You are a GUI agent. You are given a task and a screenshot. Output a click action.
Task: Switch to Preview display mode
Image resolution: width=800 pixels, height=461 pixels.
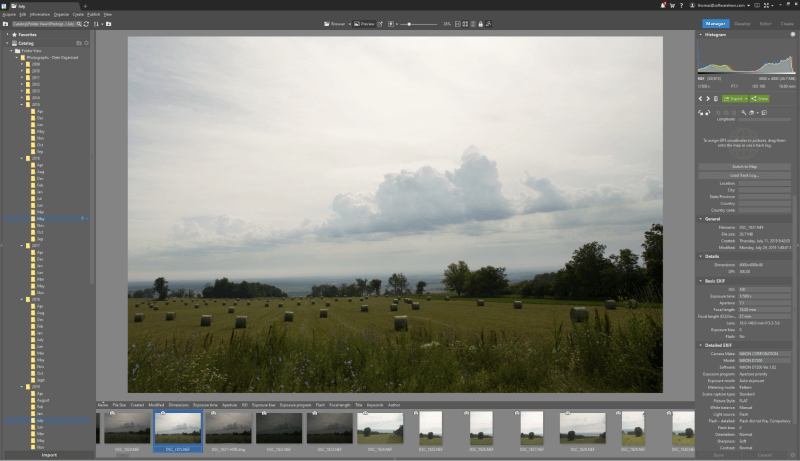(x=364, y=23)
